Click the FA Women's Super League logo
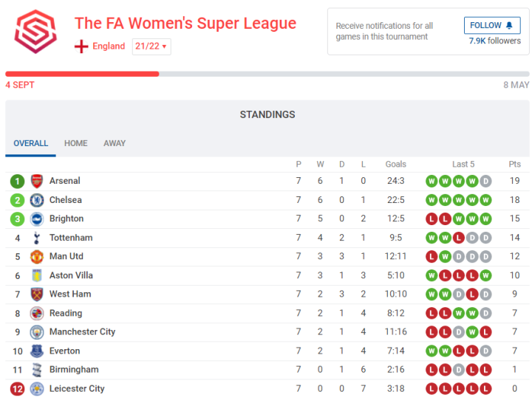The width and height of the screenshot is (532, 403). point(35,32)
